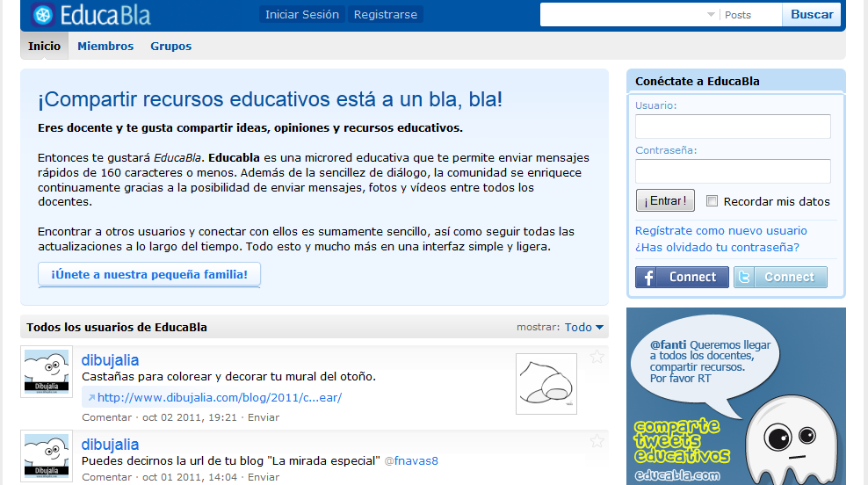Click the ¡Entrar! login button

pos(665,200)
